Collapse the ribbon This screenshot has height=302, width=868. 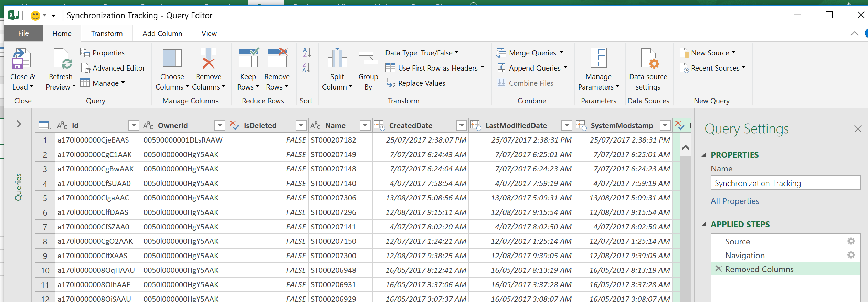pos(855,33)
